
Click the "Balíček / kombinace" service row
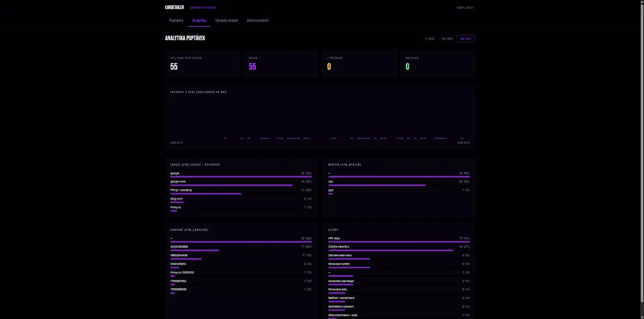pos(399,299)
